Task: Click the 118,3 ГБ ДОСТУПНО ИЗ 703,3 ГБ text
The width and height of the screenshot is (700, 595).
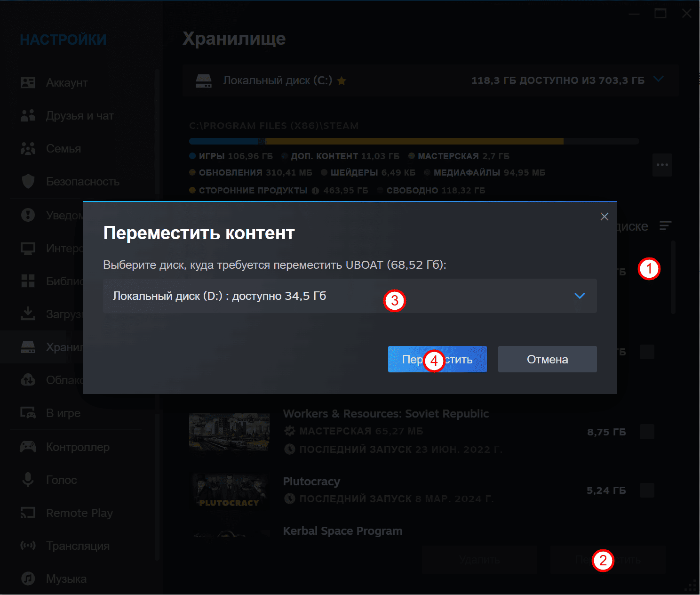Action: [x=558, y=80]
